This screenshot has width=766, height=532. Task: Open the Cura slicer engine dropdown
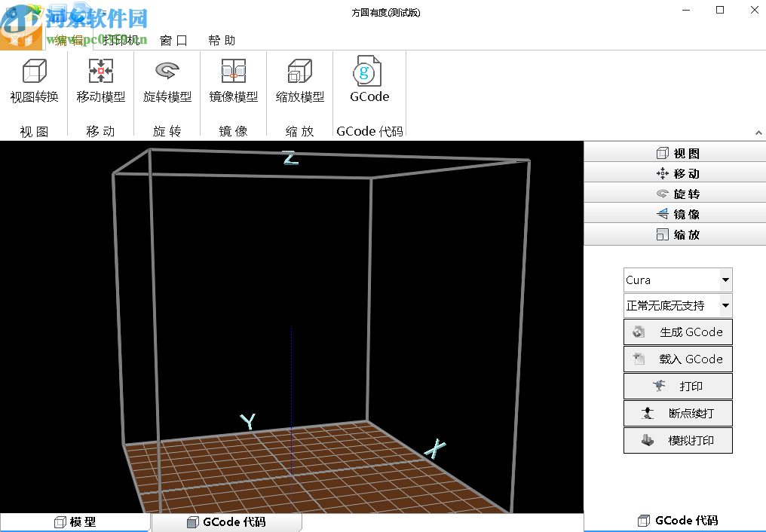point(677,280)
